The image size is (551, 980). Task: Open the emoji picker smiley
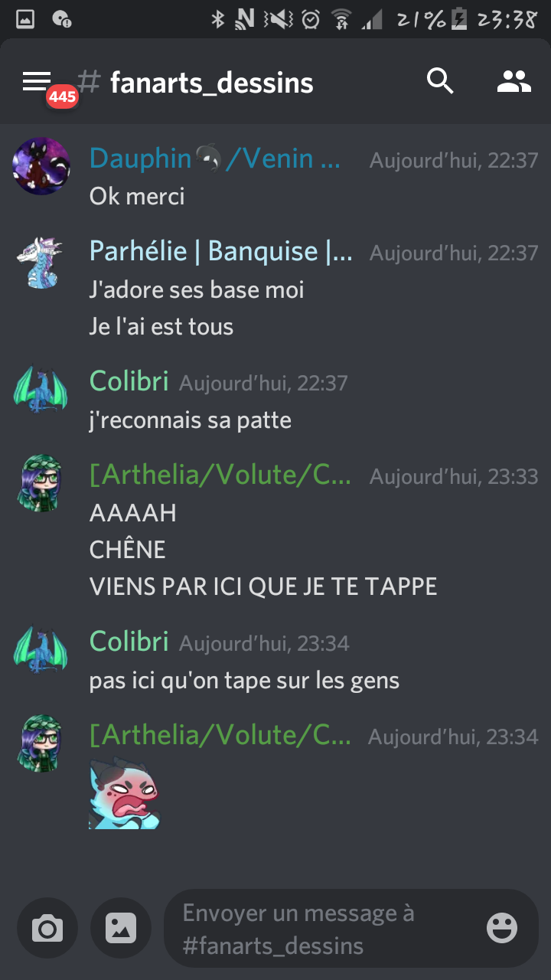(x=502, y=928)
